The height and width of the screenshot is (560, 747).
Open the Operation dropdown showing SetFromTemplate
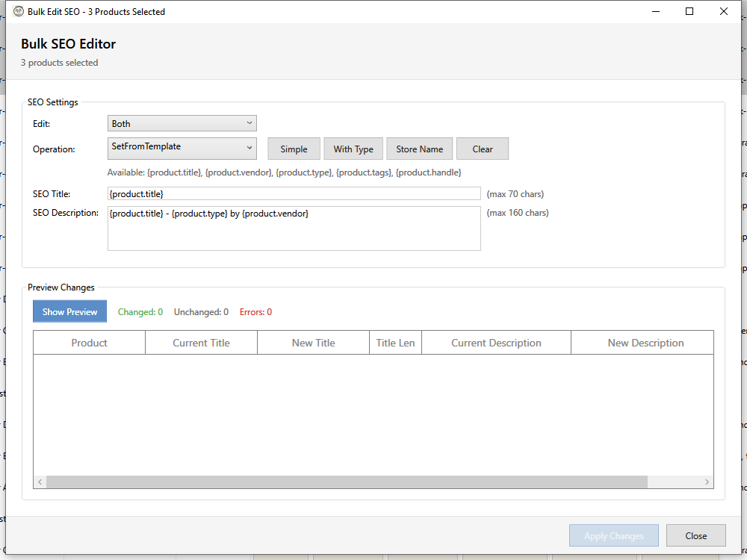coord(182,148)
